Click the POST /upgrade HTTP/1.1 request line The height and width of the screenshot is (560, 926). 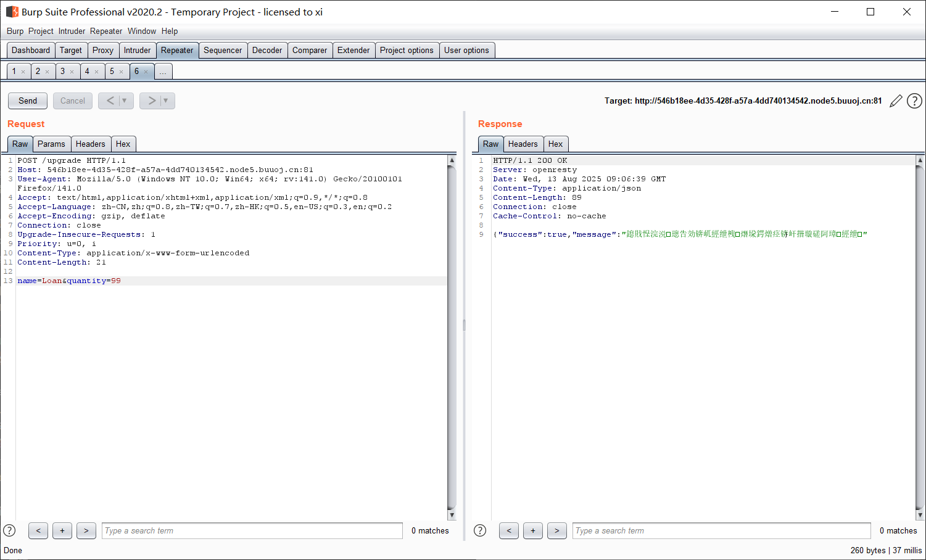(72, 160)
